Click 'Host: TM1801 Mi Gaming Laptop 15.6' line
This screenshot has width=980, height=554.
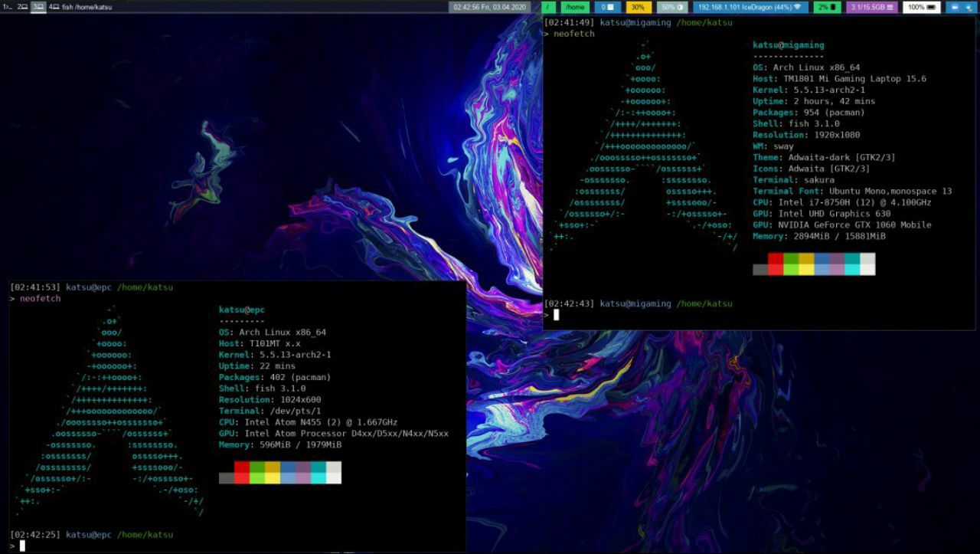point(840,79)
